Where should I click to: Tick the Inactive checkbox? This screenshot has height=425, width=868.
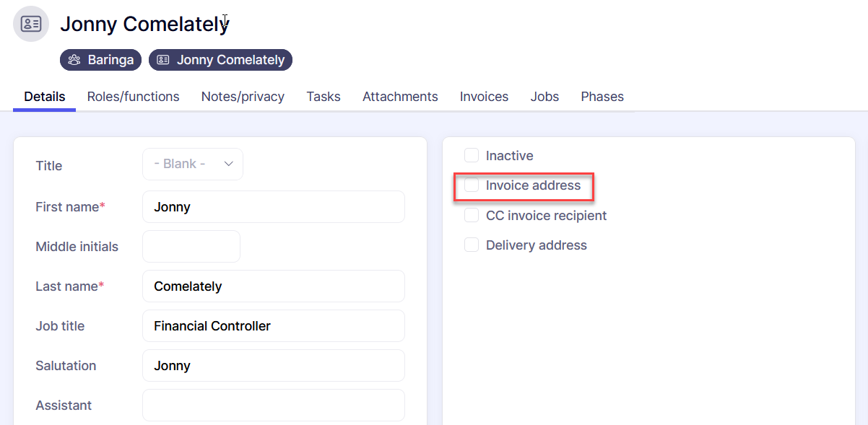tap(472, 156)
